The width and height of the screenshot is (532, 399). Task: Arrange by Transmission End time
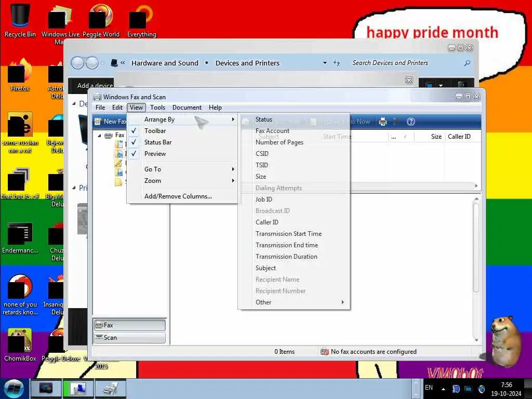point(294,245)
